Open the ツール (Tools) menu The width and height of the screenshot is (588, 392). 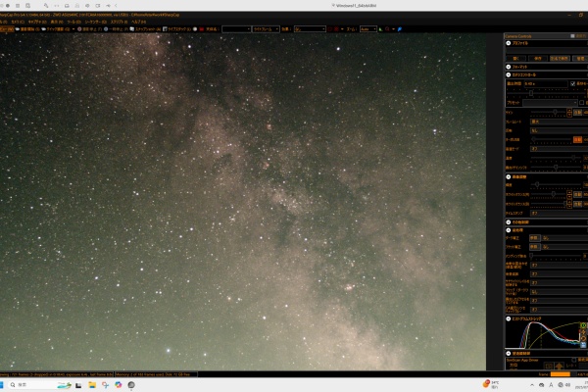[73, 22]
